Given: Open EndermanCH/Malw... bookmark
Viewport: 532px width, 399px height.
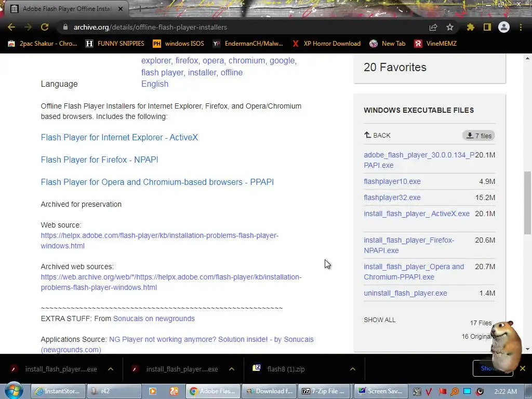Looking at the screenshot, I should point(248,44).
